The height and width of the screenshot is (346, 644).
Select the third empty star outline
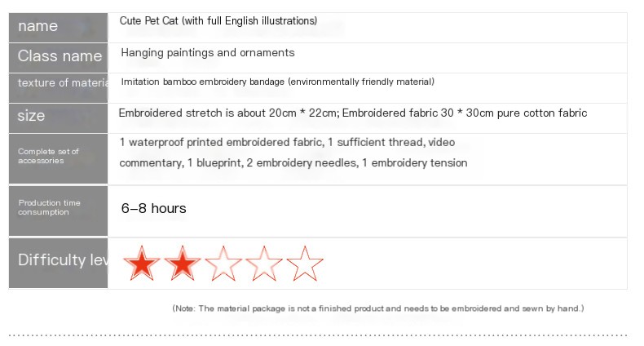(x=223, y=264)
